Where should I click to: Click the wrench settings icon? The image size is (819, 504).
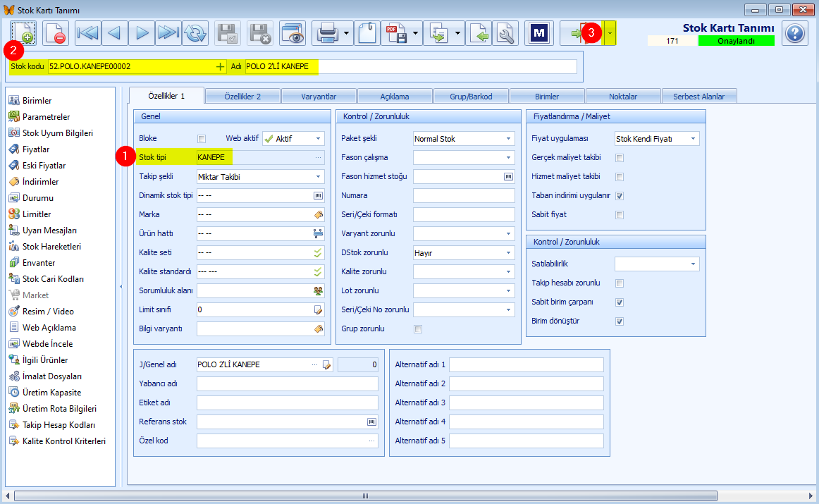click(505, 33)
